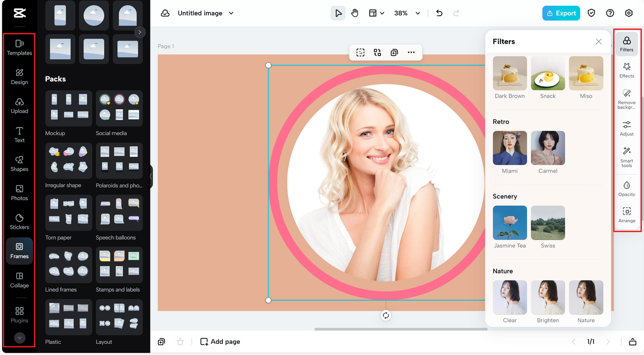The image size is (644, 355).
Task: Open the Templates sidebar tab
Action: click(x=19, y=47)
